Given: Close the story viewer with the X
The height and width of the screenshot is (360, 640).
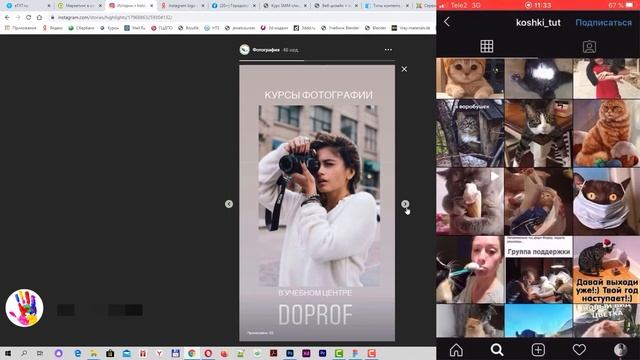Looking at the screenshot, I should (x=404, y=69).
